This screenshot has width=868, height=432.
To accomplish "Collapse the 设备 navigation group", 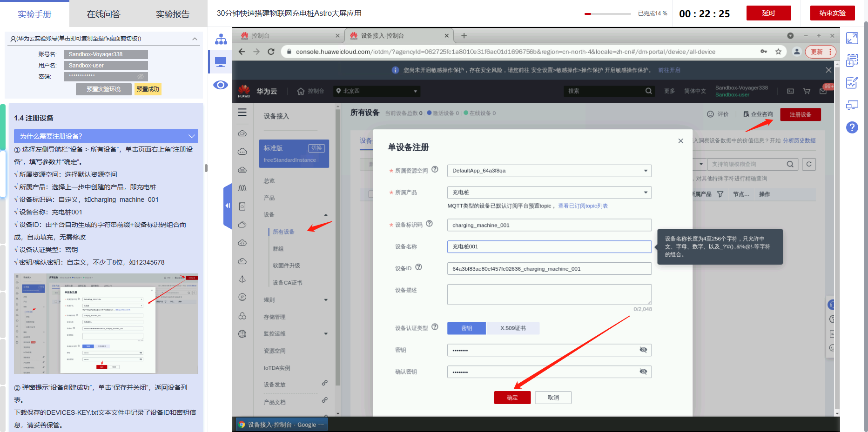I will 326,215.
